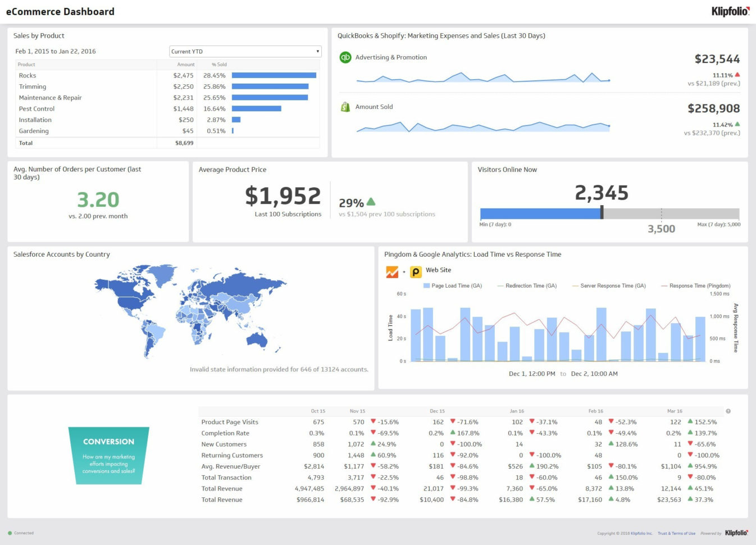Screen dimensions: 756x545
Task: Toggle the Response Time (Pingdom) legend entry
Action: click(x=696, y=285)
